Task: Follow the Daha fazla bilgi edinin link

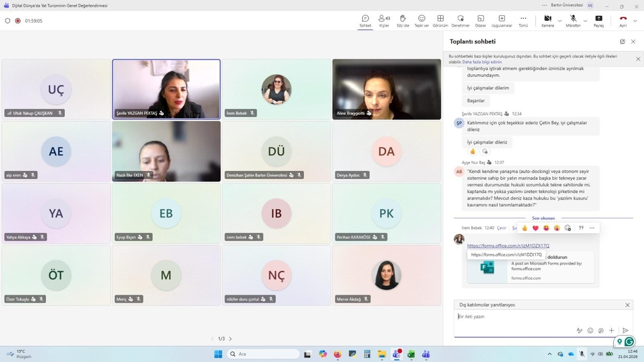Action: (482, 62)
